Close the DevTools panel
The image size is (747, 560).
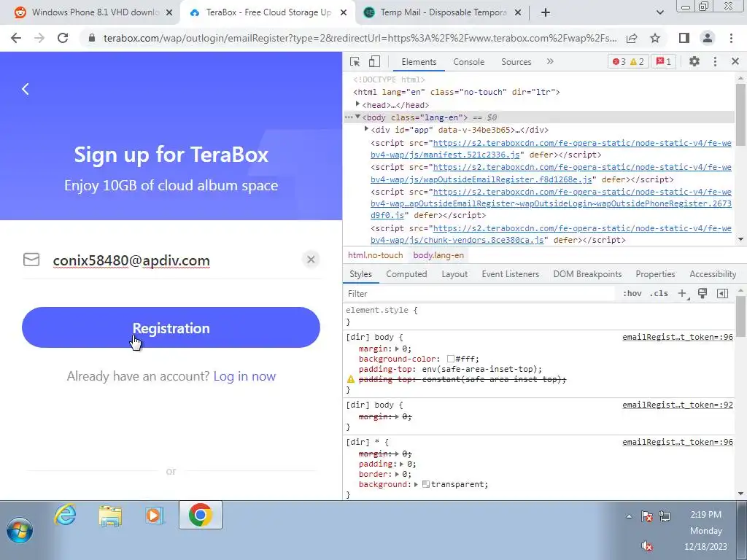(735, 61)
